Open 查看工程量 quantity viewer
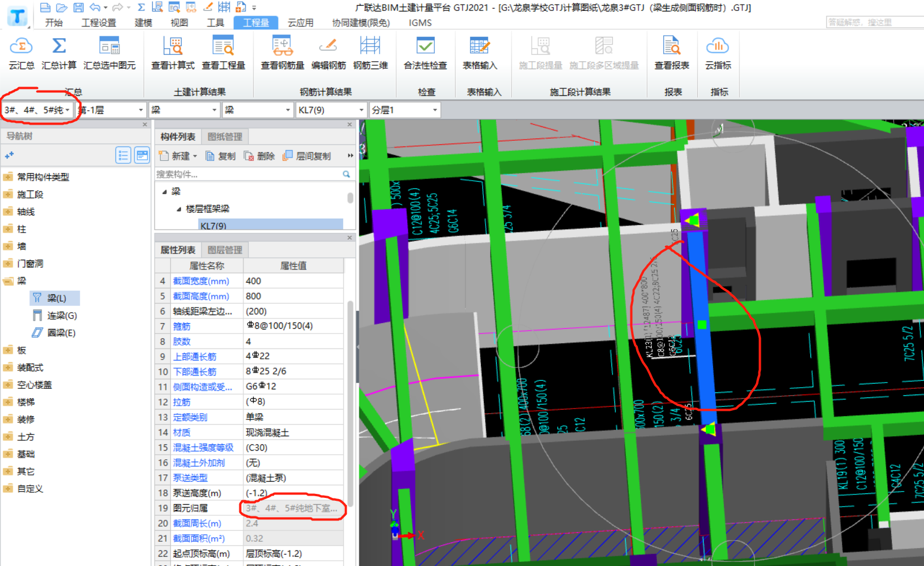 point(223,53)
